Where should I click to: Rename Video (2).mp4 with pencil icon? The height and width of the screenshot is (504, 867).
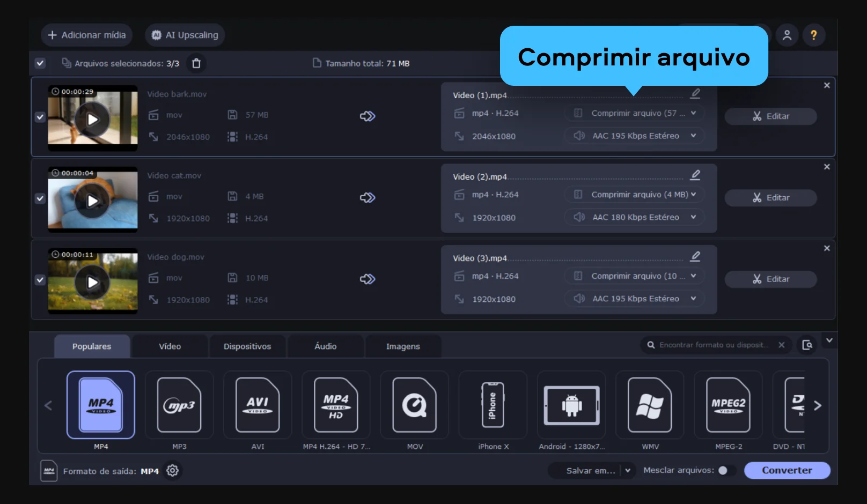click(695, 175)
